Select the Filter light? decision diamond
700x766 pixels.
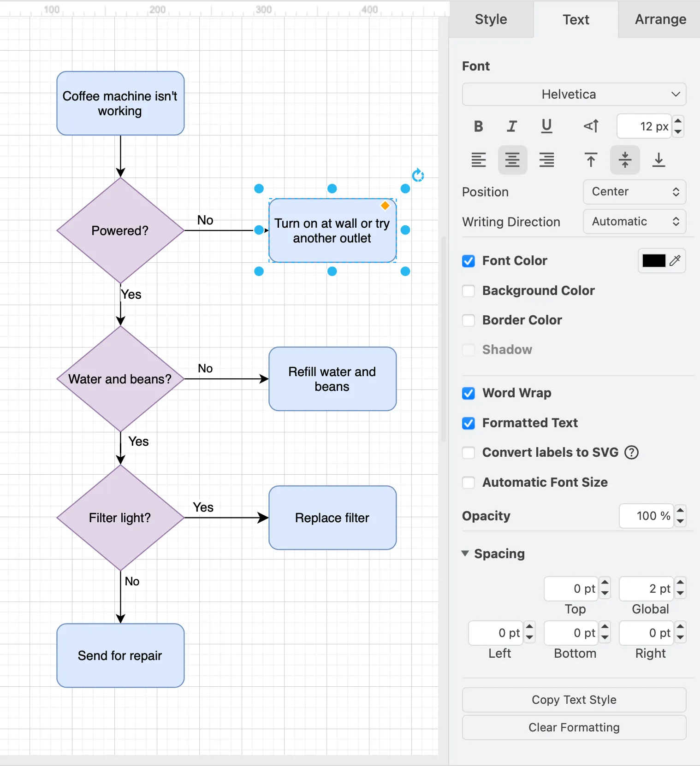tap(120, 518)
